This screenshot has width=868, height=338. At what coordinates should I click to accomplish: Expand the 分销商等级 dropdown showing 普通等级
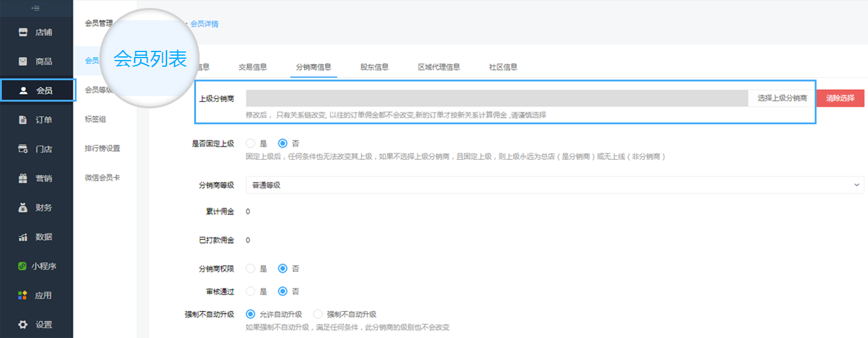point(555,185)
